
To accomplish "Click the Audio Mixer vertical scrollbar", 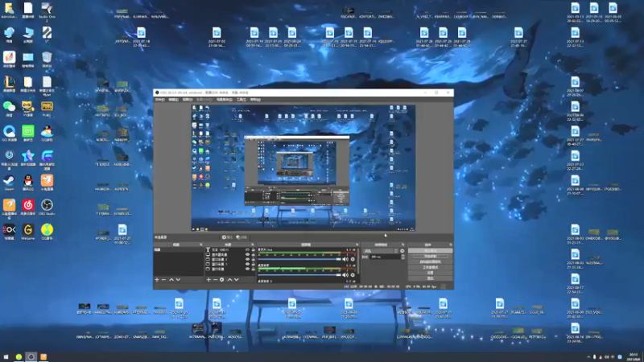I will [x=358, y=262].
